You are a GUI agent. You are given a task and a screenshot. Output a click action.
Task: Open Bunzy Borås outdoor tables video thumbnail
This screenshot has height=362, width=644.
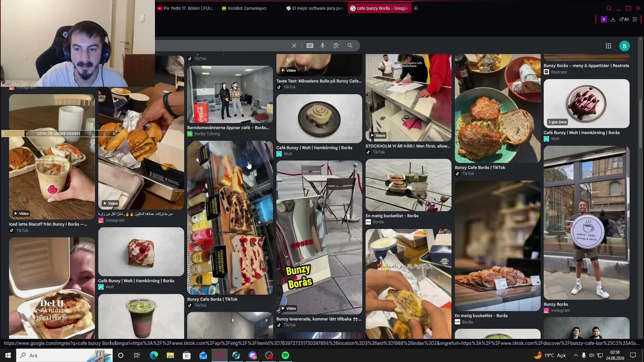click(319, 237)
